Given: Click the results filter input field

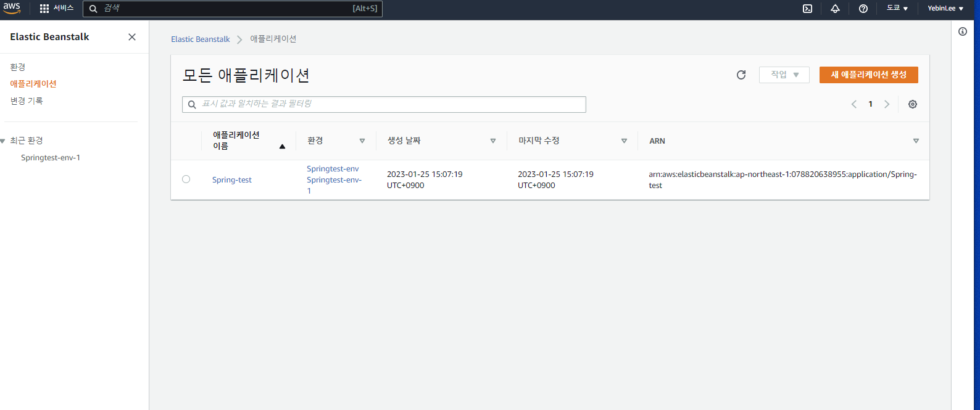Looking at the screenshot, I should (x=384, y=104).
